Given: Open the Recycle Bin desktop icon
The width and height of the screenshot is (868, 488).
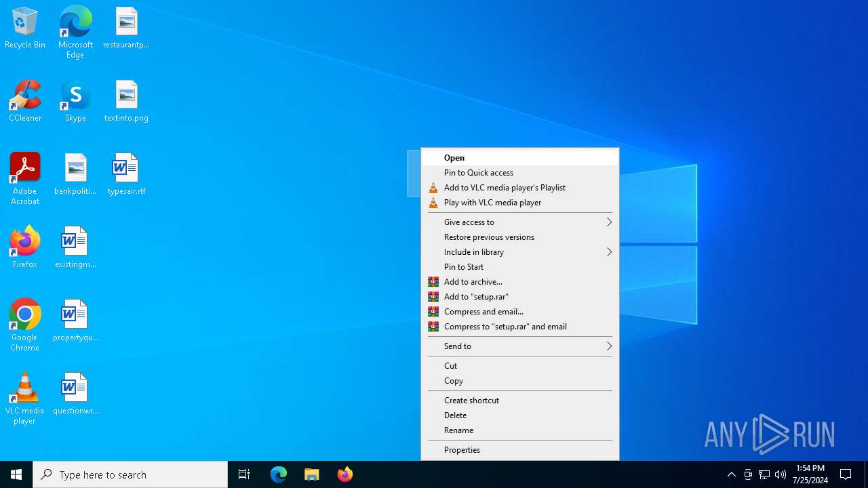Looking at the screenshot, I should tap(25, 28).
